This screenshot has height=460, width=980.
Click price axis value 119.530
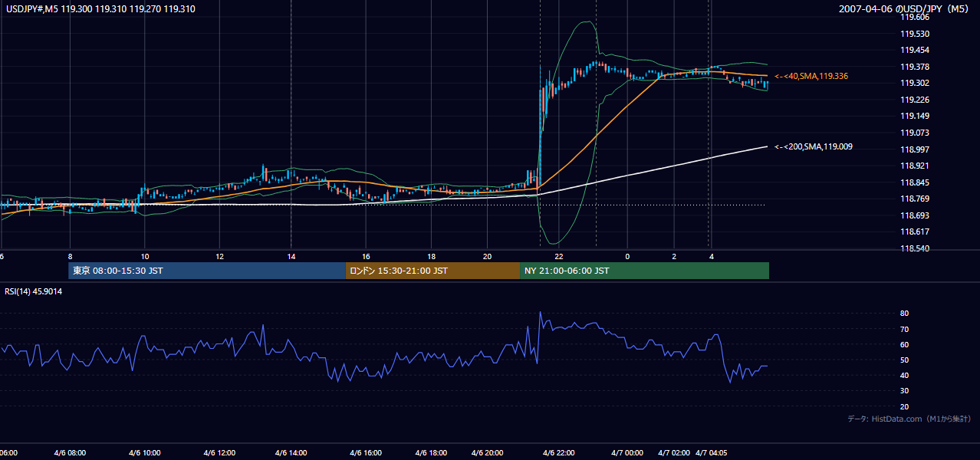[914, 34]
